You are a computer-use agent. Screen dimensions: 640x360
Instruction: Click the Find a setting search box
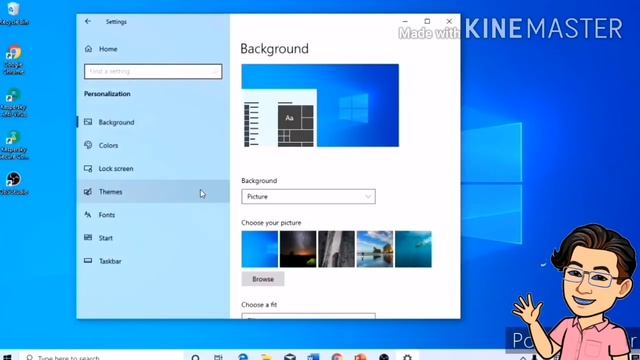pyautogui.click(x=153, y=71)
